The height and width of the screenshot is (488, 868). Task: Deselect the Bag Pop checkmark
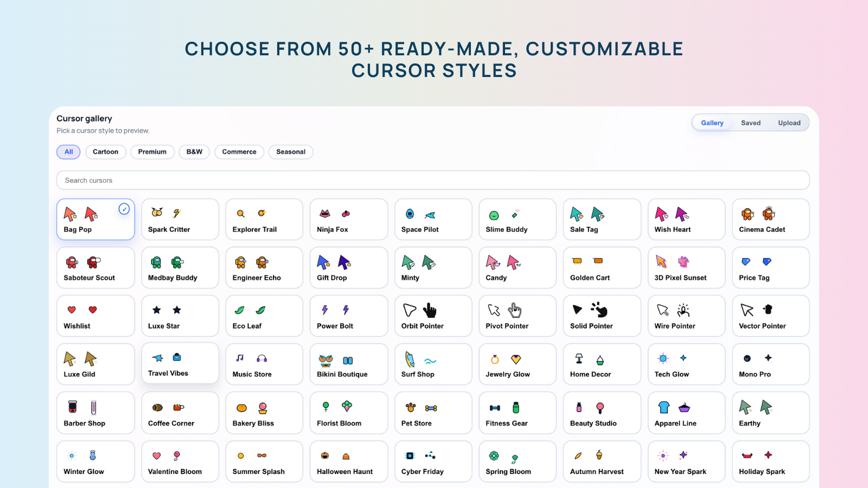[124, 209]
